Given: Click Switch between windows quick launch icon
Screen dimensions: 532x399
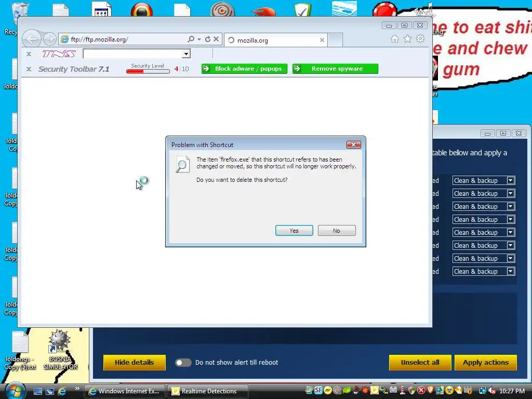Looking at the screenshot, I should coord(50,391).
